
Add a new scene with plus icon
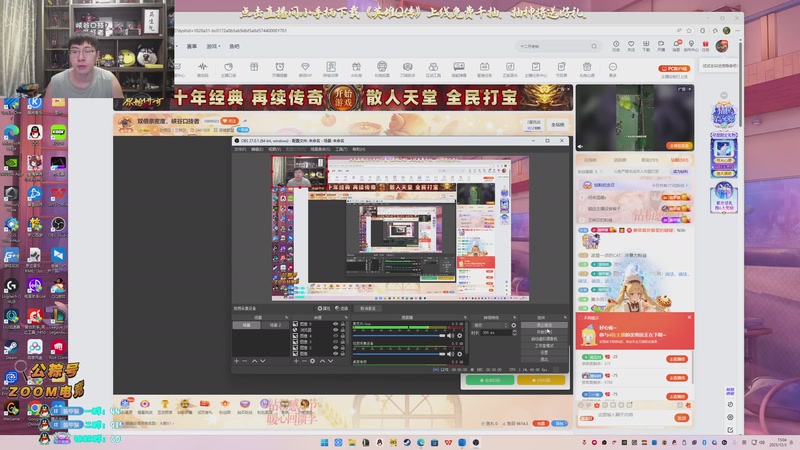(x=236, y=361)
